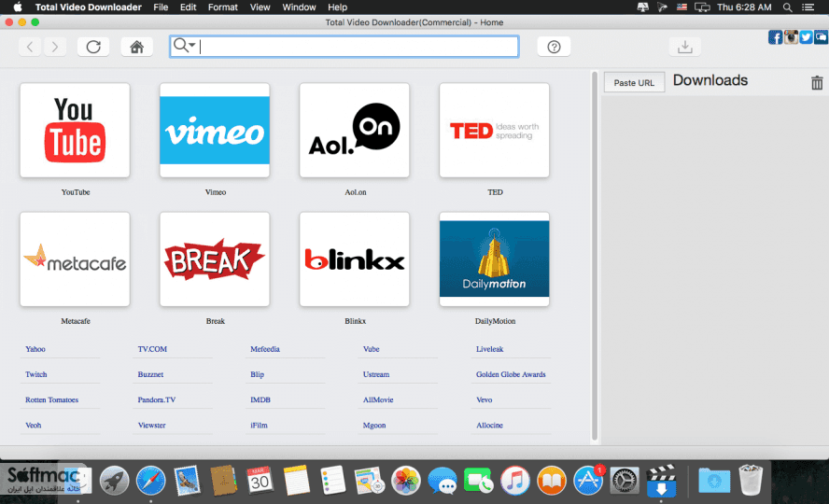Open the View menu
The image size is (829, 504).
tap(260, 7)
